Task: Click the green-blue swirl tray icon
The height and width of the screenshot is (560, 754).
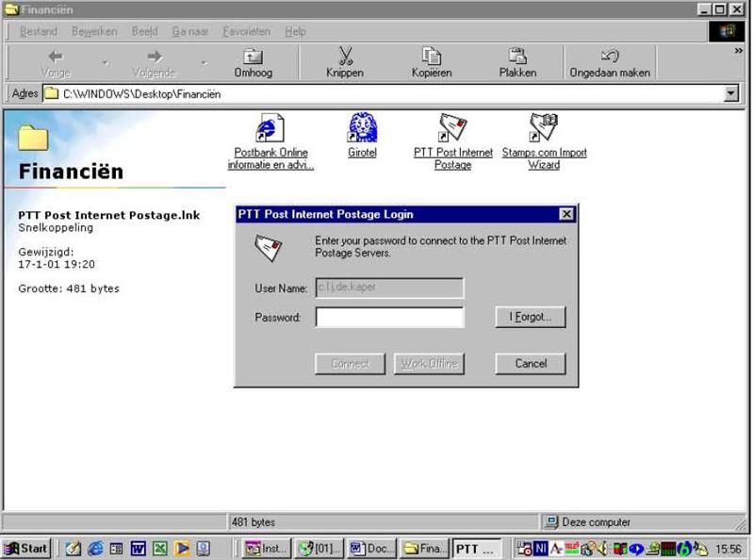Action: [684, 549]
